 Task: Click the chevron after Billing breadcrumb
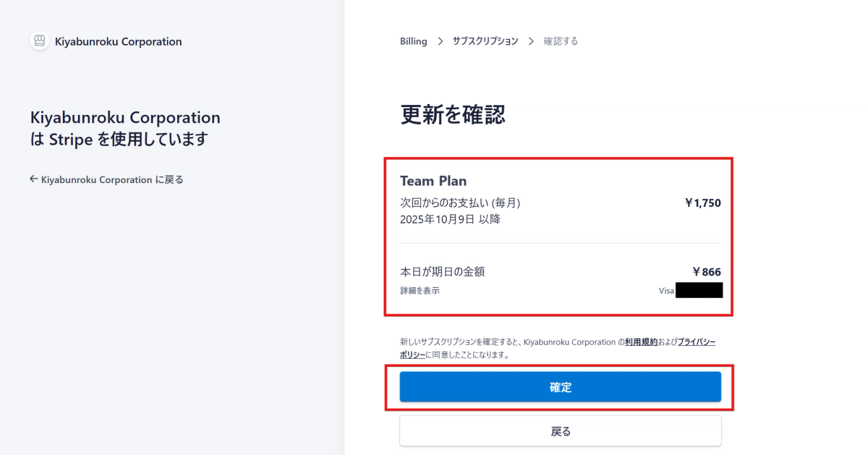[440, 41]
